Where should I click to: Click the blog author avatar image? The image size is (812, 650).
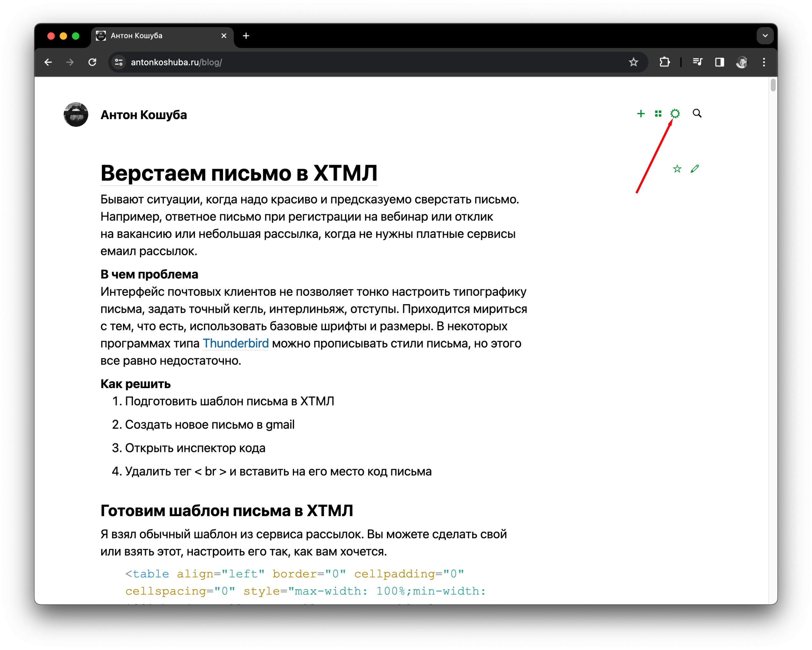[76, 115]
